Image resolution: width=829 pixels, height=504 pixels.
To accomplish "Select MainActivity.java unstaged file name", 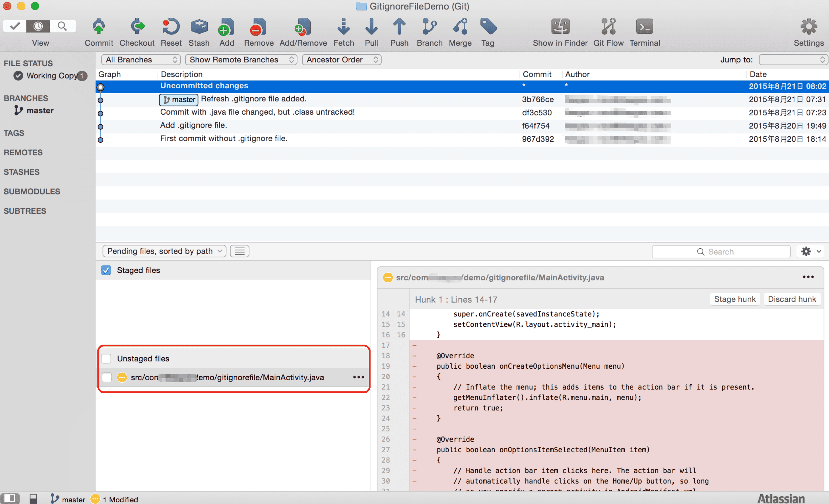I will pyautogui.click(x=227, y=378).
